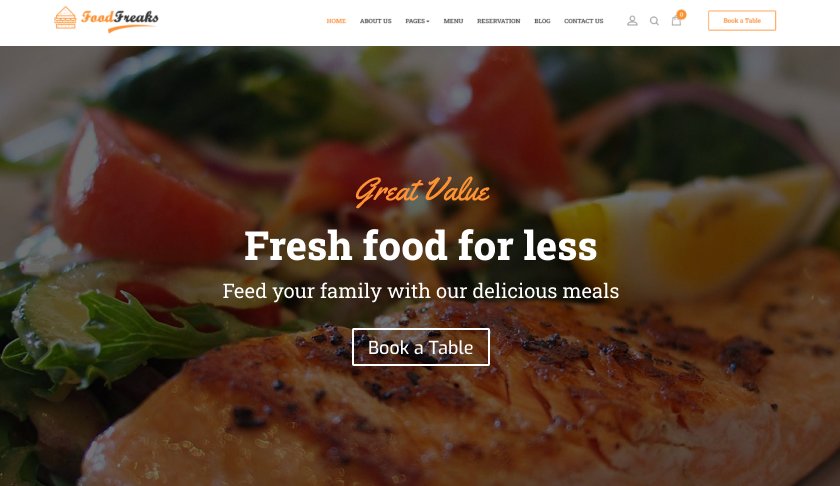Open the shopping cart bag icon

(x=676, y=21)
